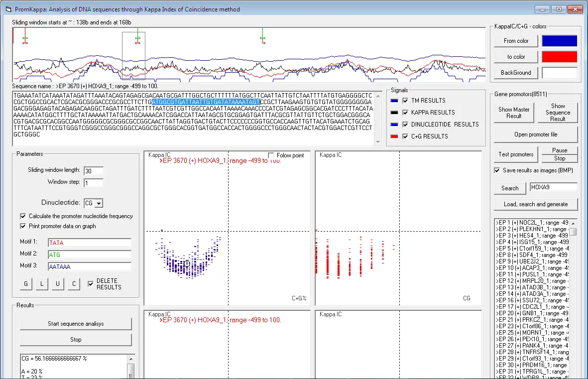
Task: Click the highlighted sequence ATGGCGTGATTAATTGTGATATAAAATAGT
Action: point(206,102)
